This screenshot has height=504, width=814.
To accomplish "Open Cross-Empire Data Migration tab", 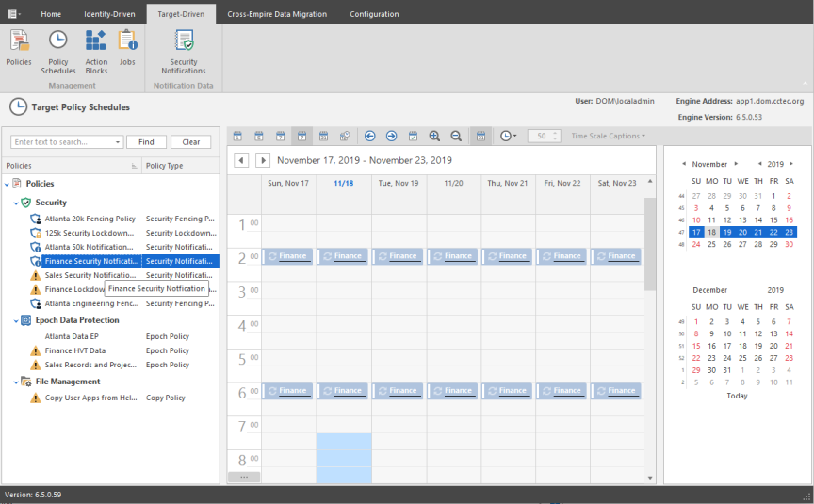I will coord(277,14).
